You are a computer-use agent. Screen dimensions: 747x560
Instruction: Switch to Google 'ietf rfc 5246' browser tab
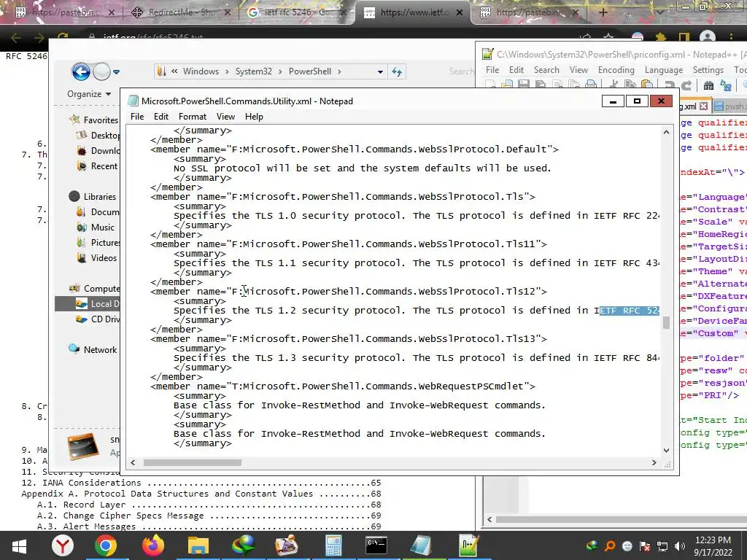(x=295, y=12)
